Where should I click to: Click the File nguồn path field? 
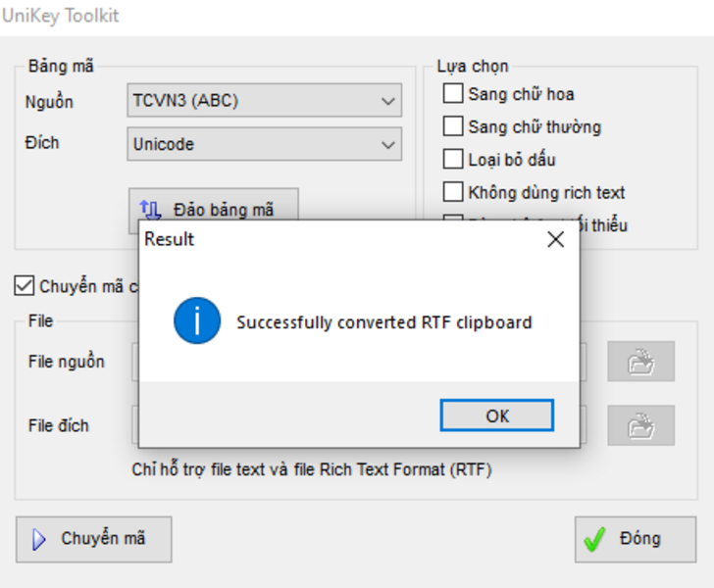pos(134,362)
